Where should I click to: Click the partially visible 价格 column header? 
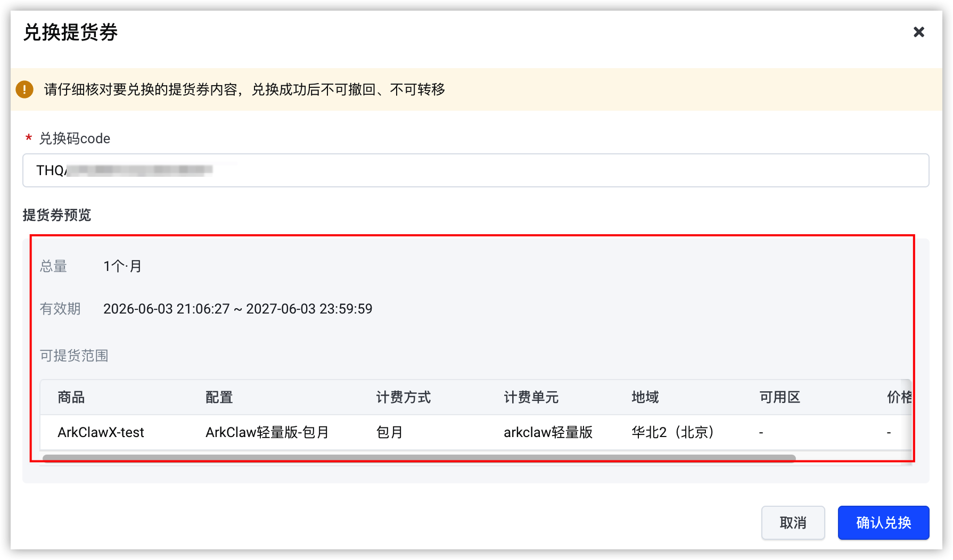[x=899, y=397]
